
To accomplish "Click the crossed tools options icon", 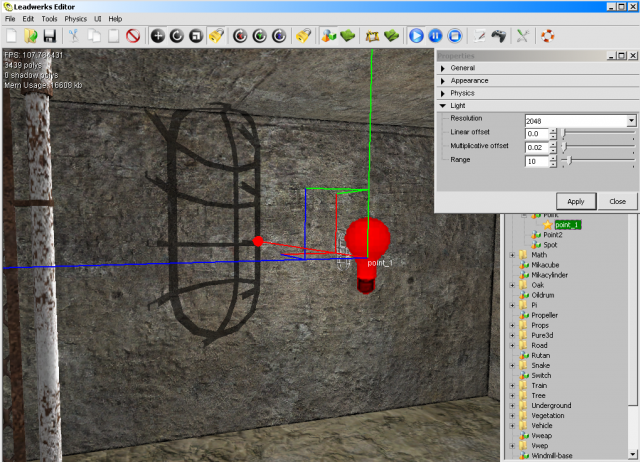I will (521, 35).
